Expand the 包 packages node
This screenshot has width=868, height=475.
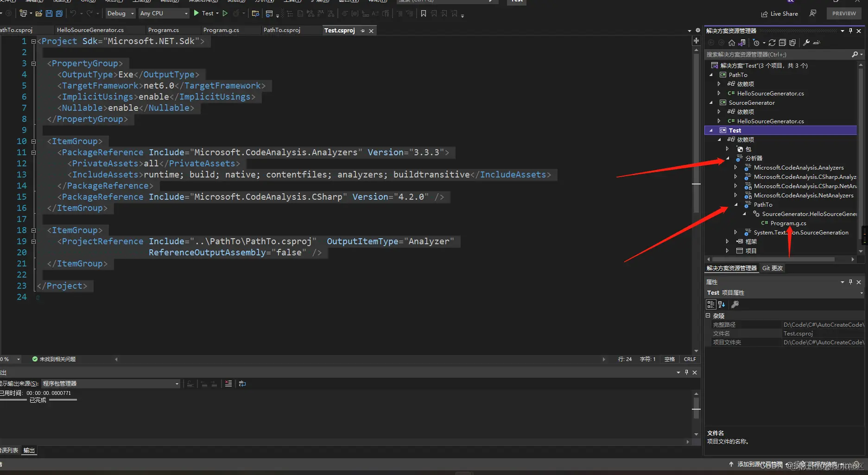point(728,149)
